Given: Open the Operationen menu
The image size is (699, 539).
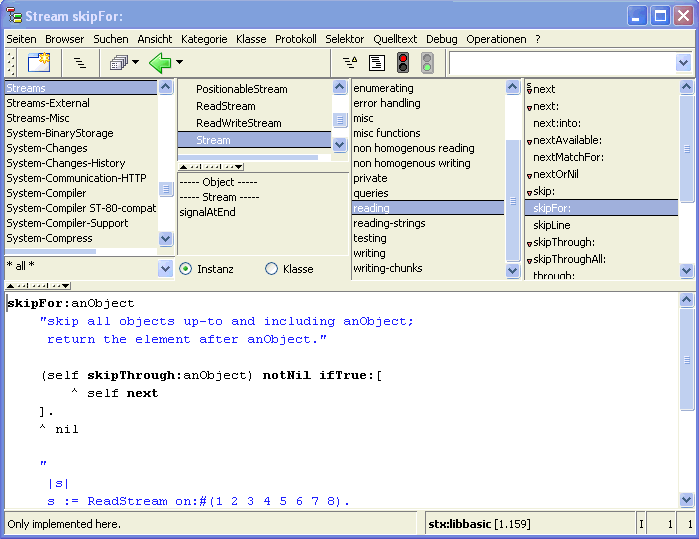Looking at the screenshot, I should point(496,39).
